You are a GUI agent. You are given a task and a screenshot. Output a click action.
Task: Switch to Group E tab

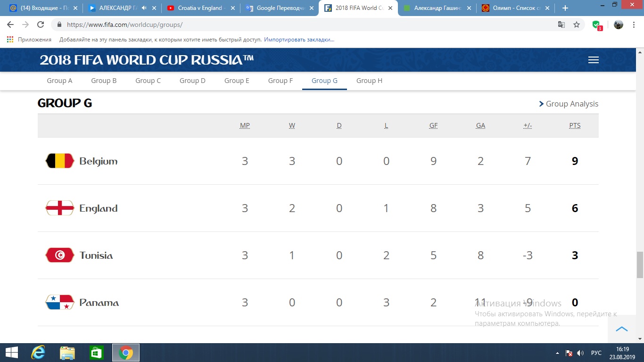tap(237, 81)
